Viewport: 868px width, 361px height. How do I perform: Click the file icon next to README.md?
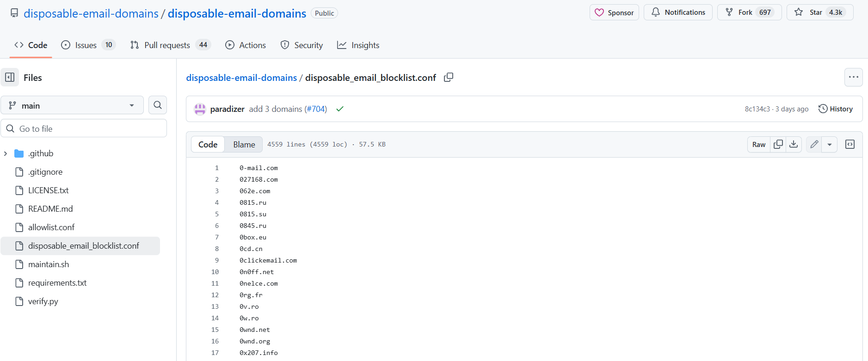click(19, 209)
